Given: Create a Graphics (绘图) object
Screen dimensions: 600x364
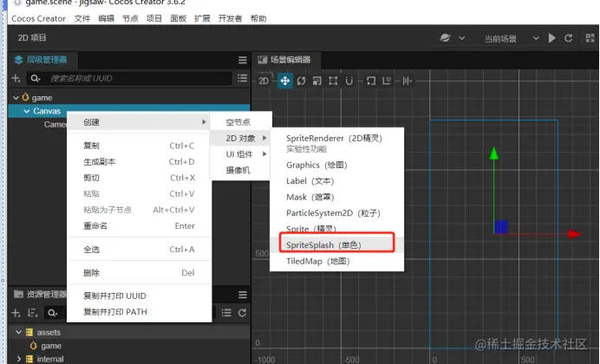Looking at the screenshot, I should pos(336,166).
